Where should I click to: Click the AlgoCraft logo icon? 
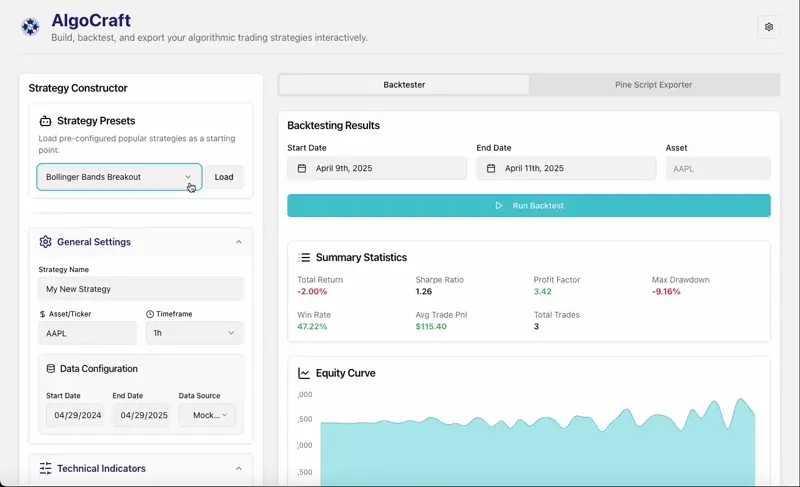[30, 27]
